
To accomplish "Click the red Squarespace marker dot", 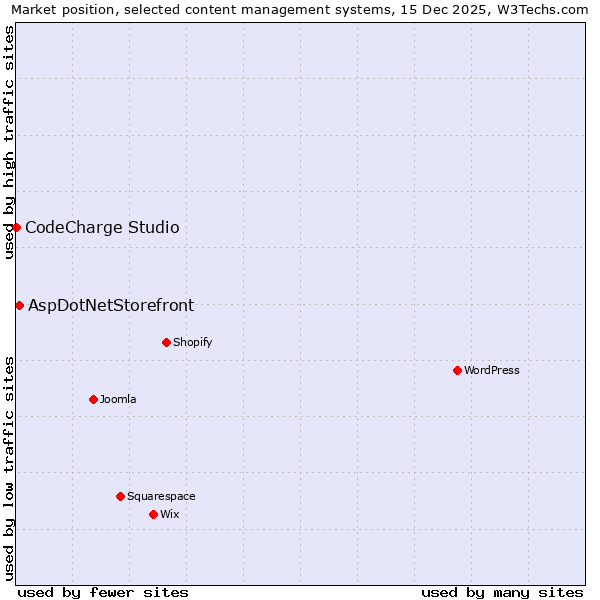I will click(120, 497).
